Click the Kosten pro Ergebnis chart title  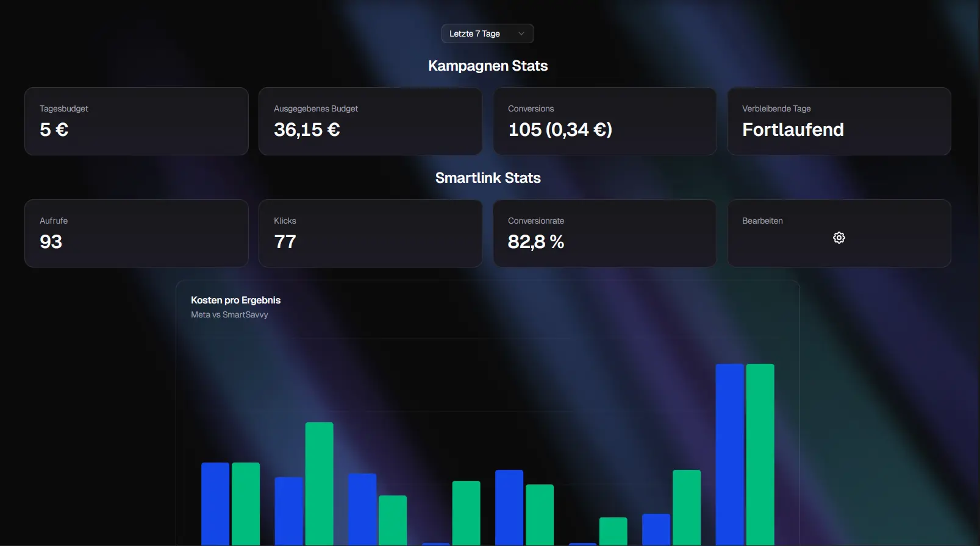pyautogui.click(x=235, y=300)
